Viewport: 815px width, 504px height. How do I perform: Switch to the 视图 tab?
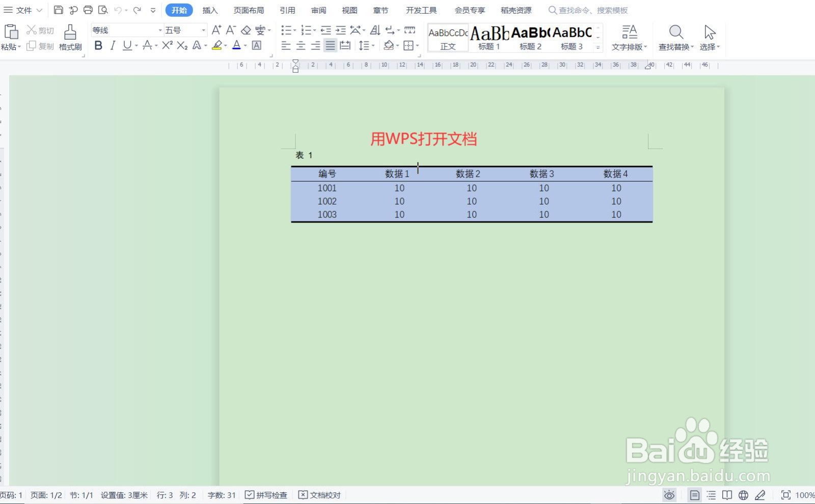point(349,10)
